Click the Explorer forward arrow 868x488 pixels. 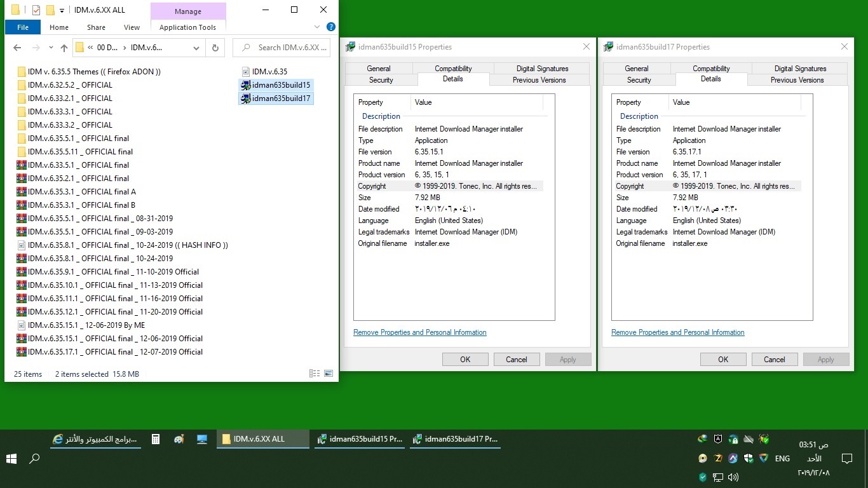coord(36,48)
